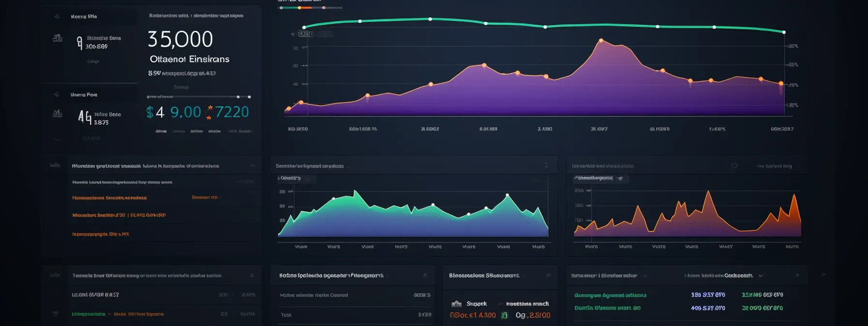The image size is (868, 326).
Task: Click the bar-chart icon in the top-left card
Action: pyautogui.click(x=58, y=38)
